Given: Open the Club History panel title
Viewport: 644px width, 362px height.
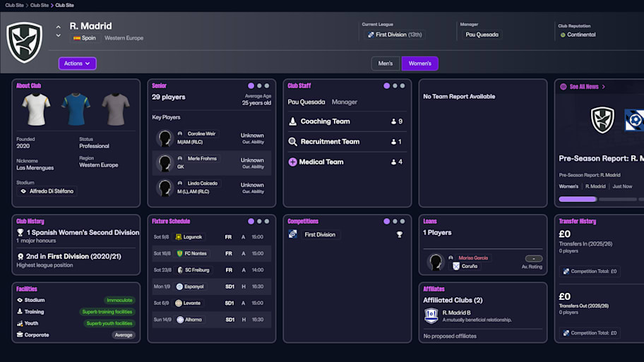Looking at the screenshot, I should pos(30,222).
